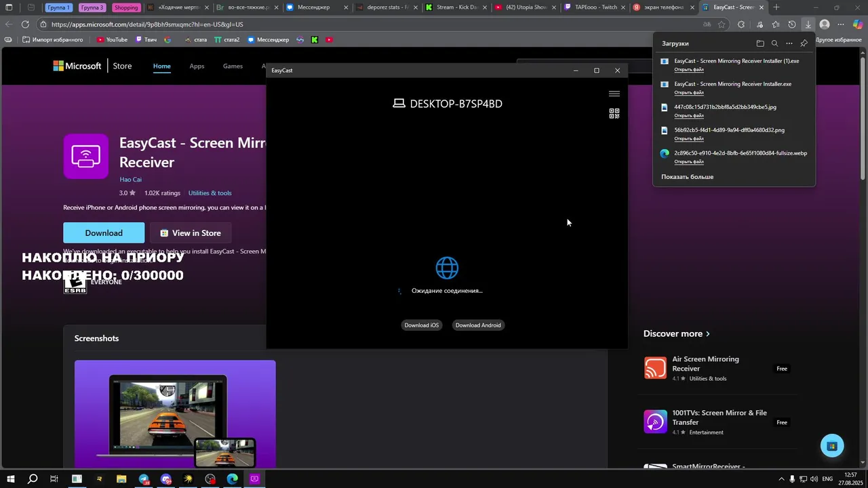Select 56b92cb5…d32.png download entry

(x=734, y=134)
